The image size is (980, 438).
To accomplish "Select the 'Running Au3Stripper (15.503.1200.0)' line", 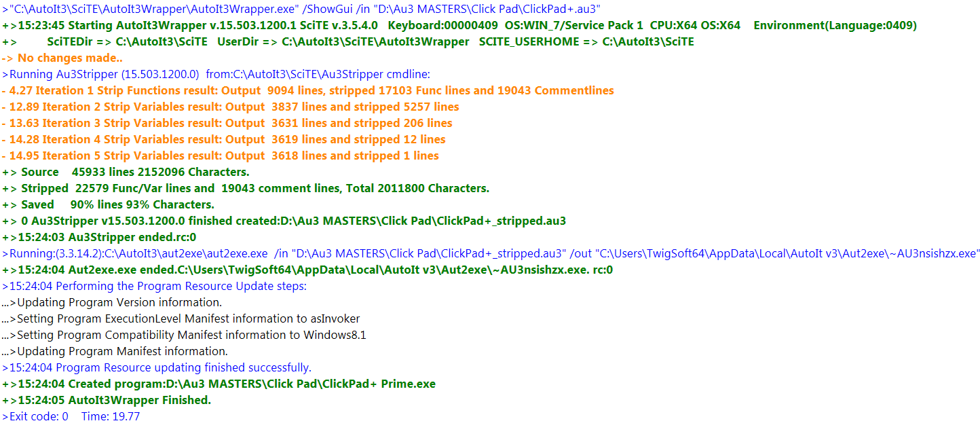I will [216, 74].
